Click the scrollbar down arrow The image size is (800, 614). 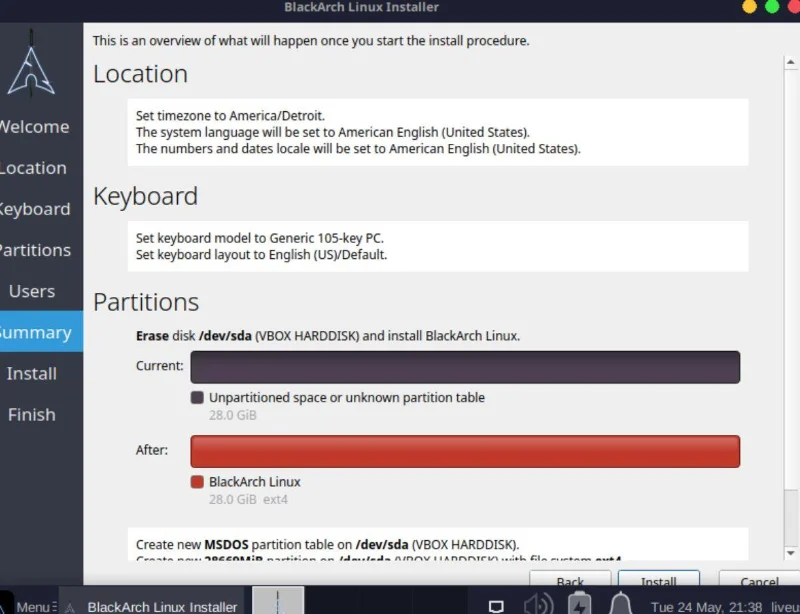coord(791,553)
